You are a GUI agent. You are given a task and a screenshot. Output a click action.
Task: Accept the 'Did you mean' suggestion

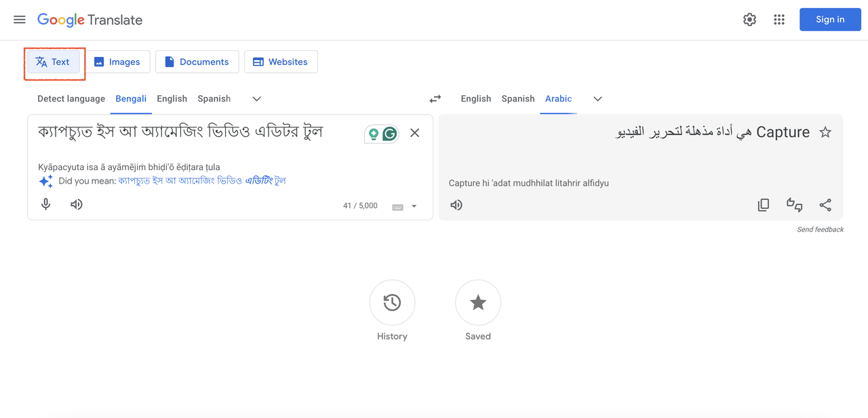click(x=202, y=181)
